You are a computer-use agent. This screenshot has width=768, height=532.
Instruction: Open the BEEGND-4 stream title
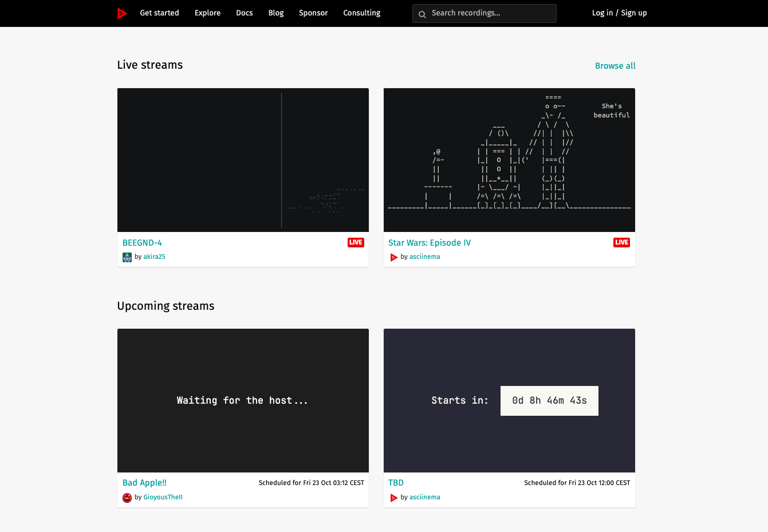point(142,243)
